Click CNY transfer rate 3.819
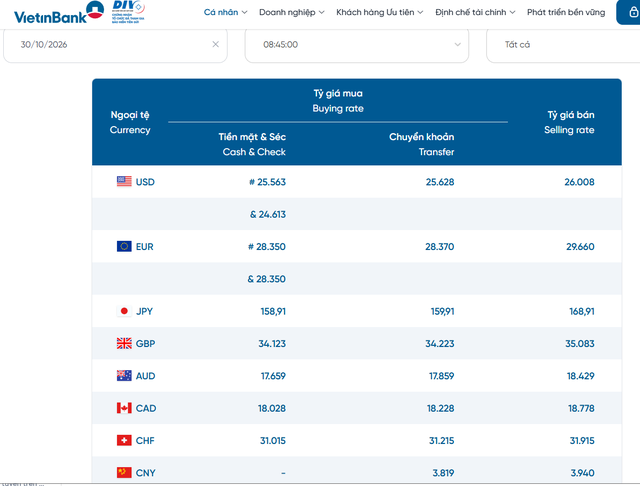The width and height of the screenshot is (640, 486). pos(443,473)
